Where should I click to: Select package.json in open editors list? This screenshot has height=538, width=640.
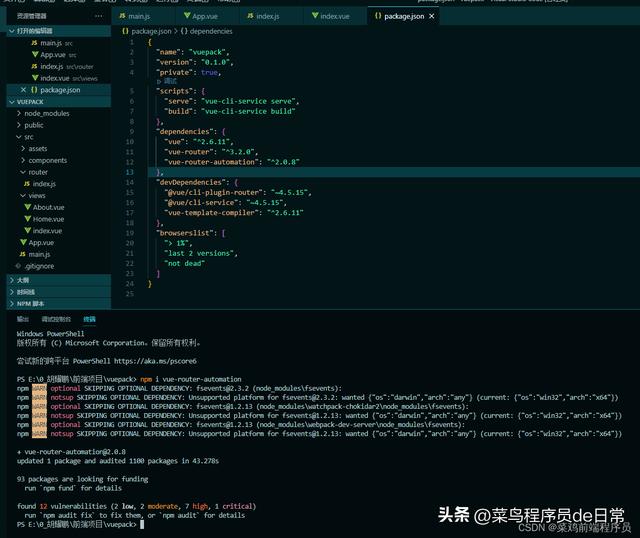(59, 90)
